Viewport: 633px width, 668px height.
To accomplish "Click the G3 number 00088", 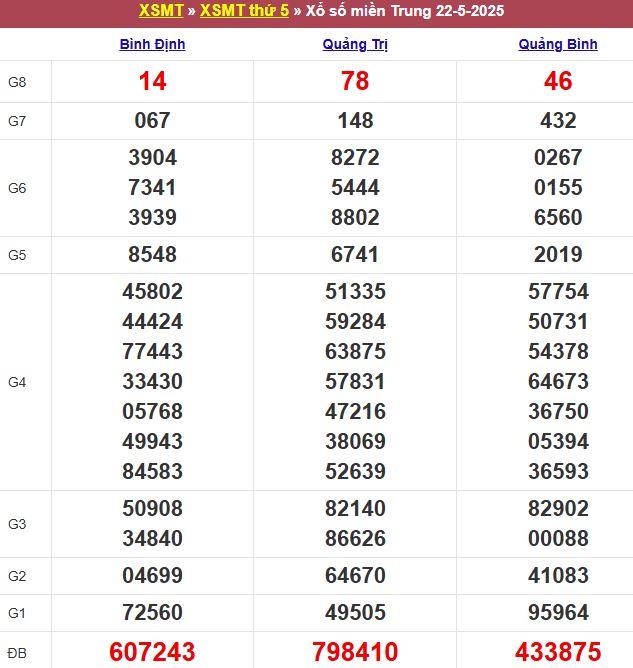I will point(558,538).
